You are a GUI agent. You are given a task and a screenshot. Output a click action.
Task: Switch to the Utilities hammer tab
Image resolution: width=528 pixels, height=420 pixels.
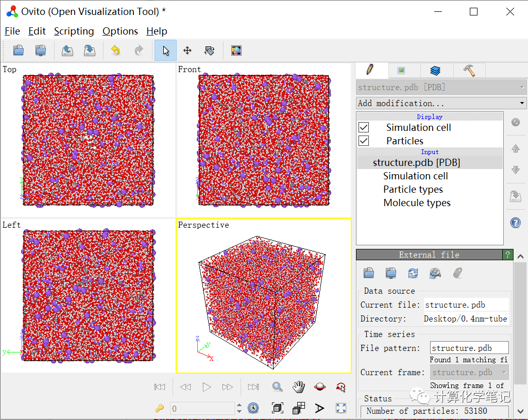(x=469, y=71)
